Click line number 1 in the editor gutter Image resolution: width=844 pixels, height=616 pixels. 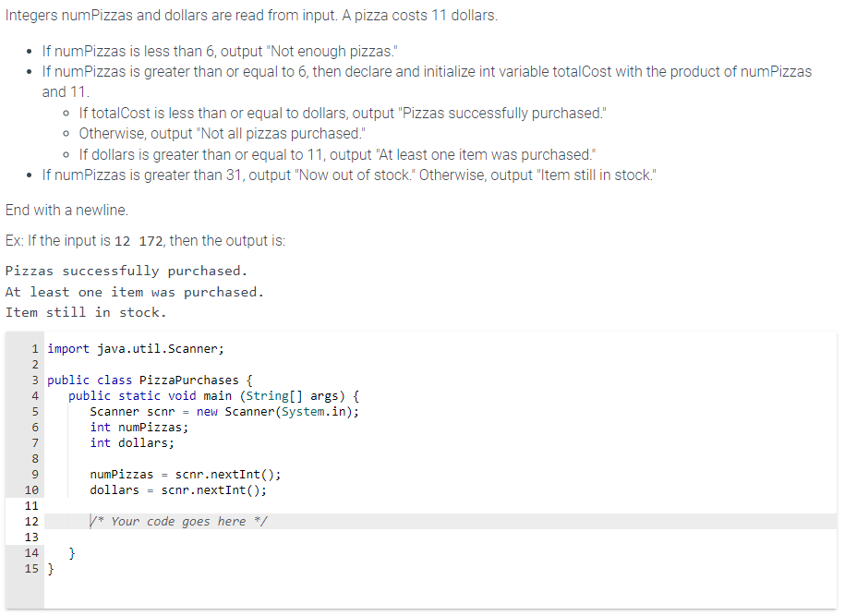35,348
